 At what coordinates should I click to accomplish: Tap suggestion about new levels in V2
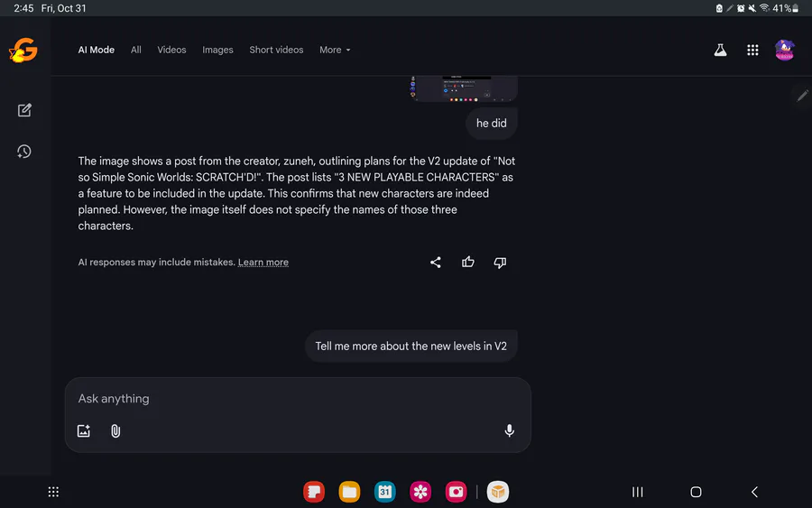click(411, 346)
